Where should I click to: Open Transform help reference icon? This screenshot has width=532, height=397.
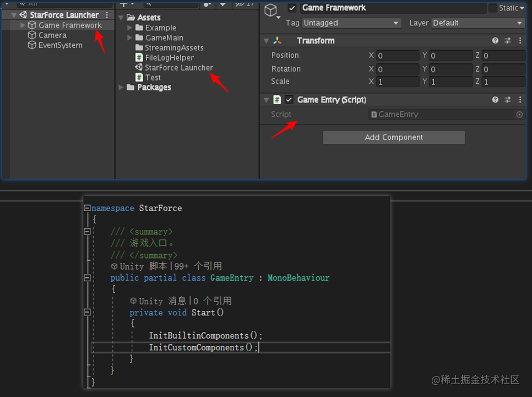coord(495,41)
